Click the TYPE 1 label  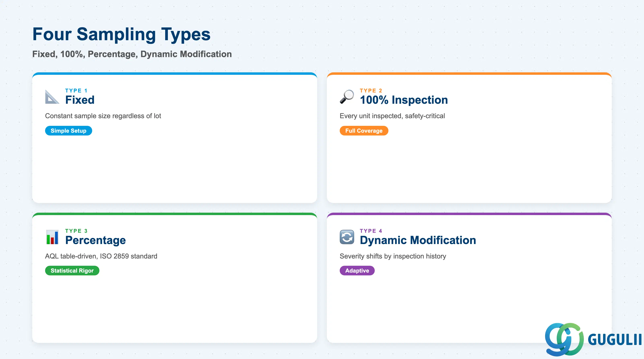click(76, 91)
